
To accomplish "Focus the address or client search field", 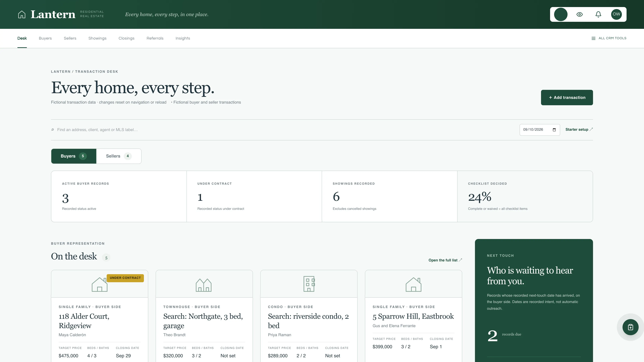I will (285, 130).
